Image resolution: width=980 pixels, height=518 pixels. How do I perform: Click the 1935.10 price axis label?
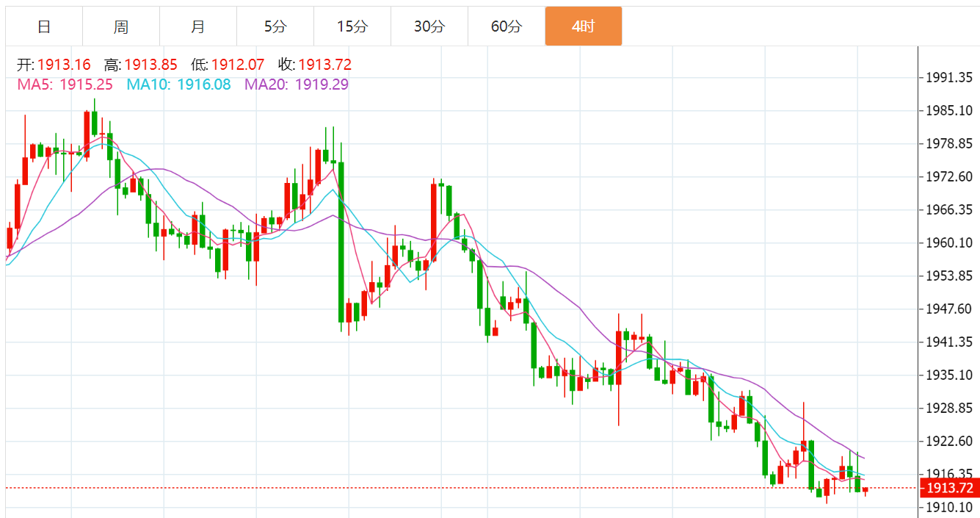tap(949, 375)
